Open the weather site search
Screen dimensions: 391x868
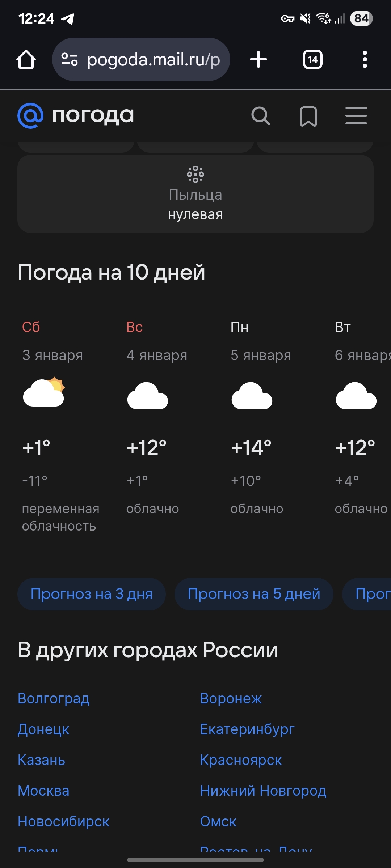[x=261, y=116]
